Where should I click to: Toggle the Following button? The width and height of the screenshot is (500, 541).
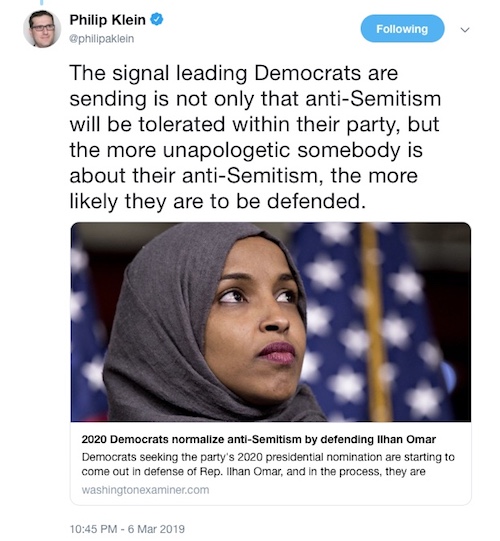point(402,29)
